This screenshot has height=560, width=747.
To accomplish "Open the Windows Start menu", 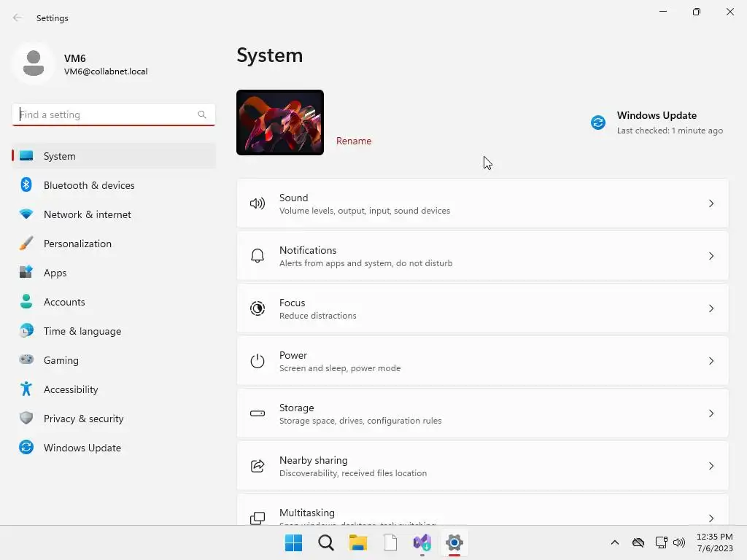I will click(x=293, y=542).
